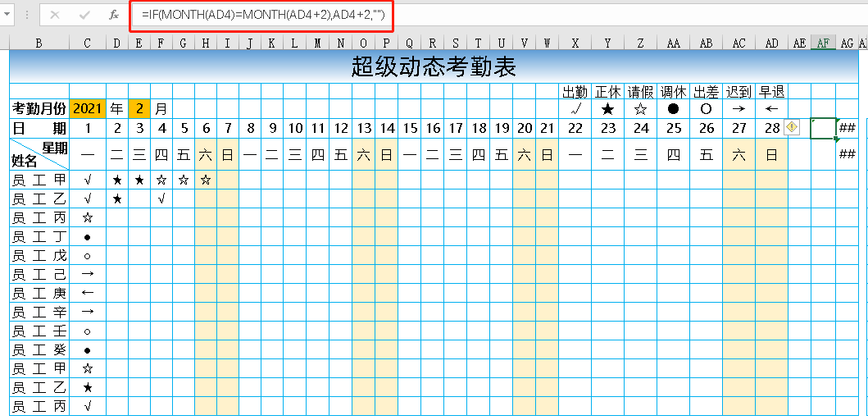Click the 员工癸 name cell

click(39, 350)
